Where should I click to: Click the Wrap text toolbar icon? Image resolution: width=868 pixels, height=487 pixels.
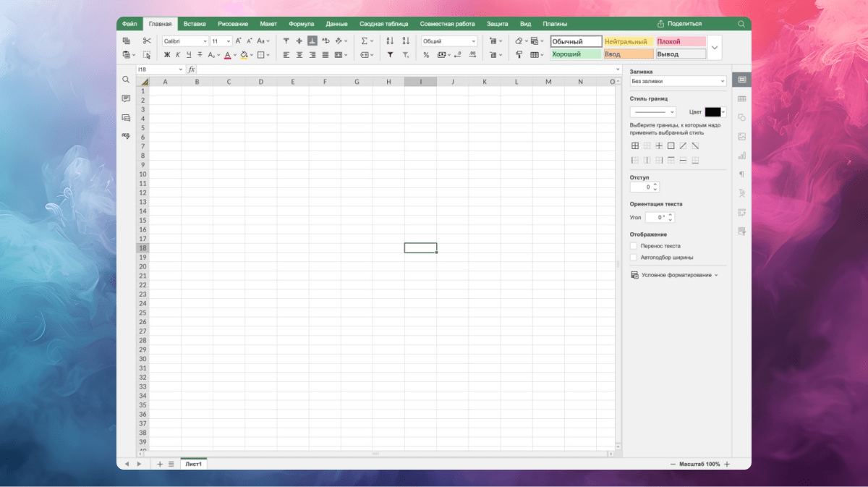tap(325, 41)
